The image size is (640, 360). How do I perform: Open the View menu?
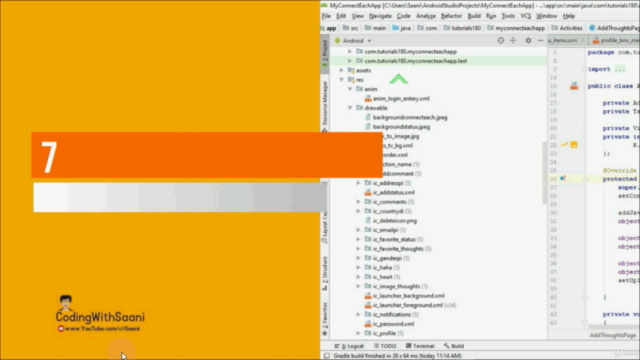(358, 16)
